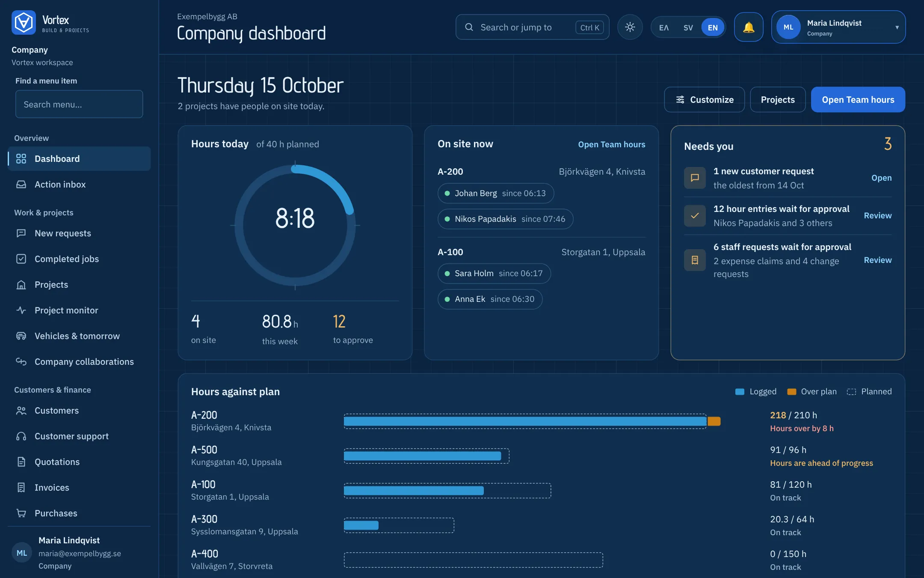Switch language to SV
The height and width of the screenshot is (578, 924).
tap(688, 27)
